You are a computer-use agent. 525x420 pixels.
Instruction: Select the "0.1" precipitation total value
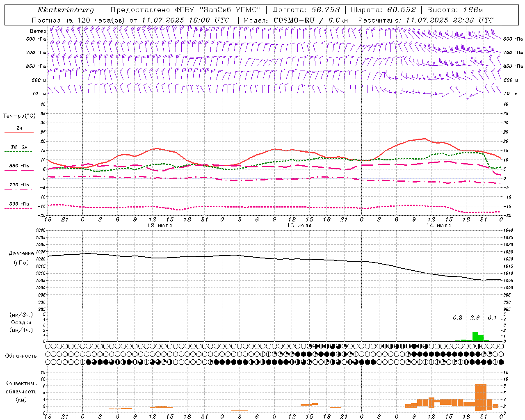pyautogui.click(x=492, y=318)
